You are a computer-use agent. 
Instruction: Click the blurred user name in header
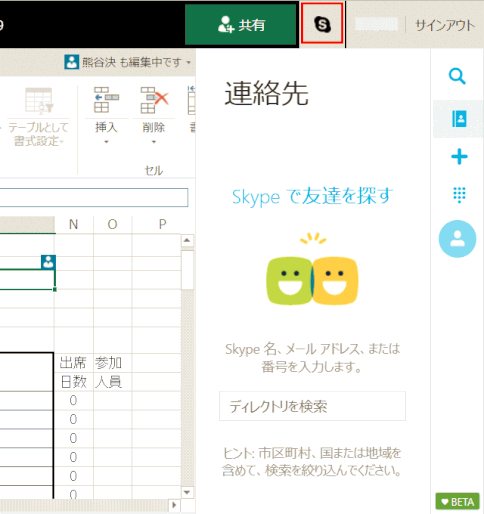pyautogui.click(x=377, y=24)
